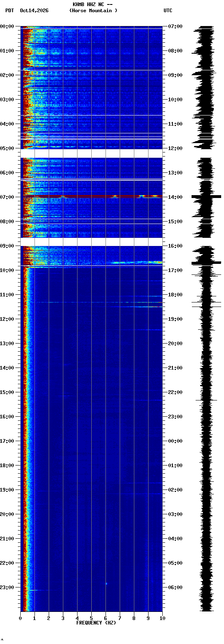The image size is (224, 644).
Task: Click 17:00 on the UTC time axis
Action: (175, 270)
